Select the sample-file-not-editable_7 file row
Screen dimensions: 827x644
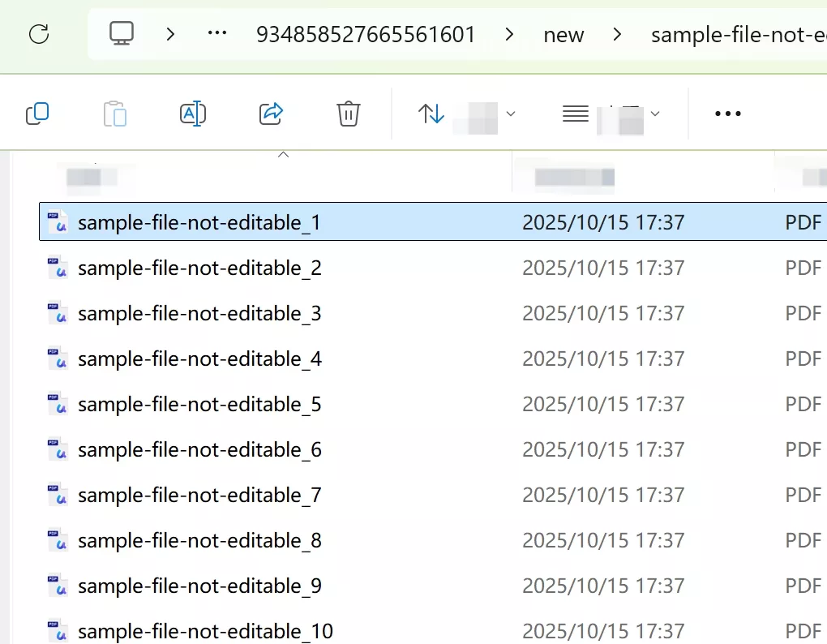[199, 495]
